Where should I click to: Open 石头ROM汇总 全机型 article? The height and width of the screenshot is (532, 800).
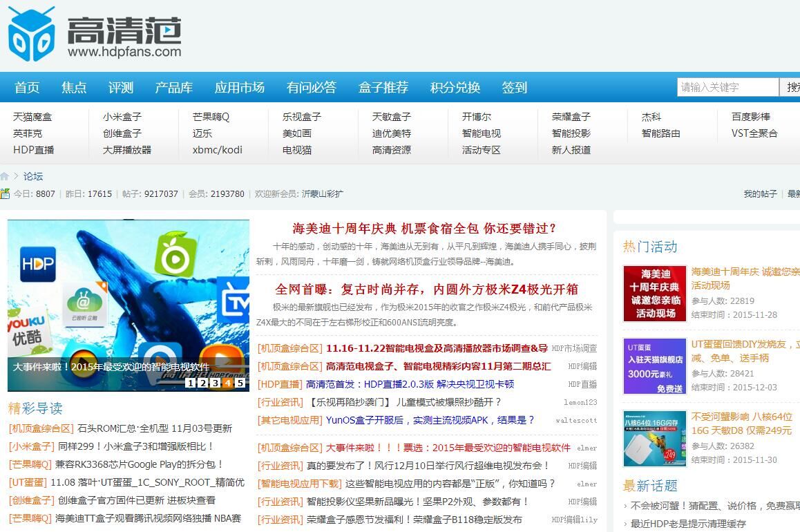[155, 428]
